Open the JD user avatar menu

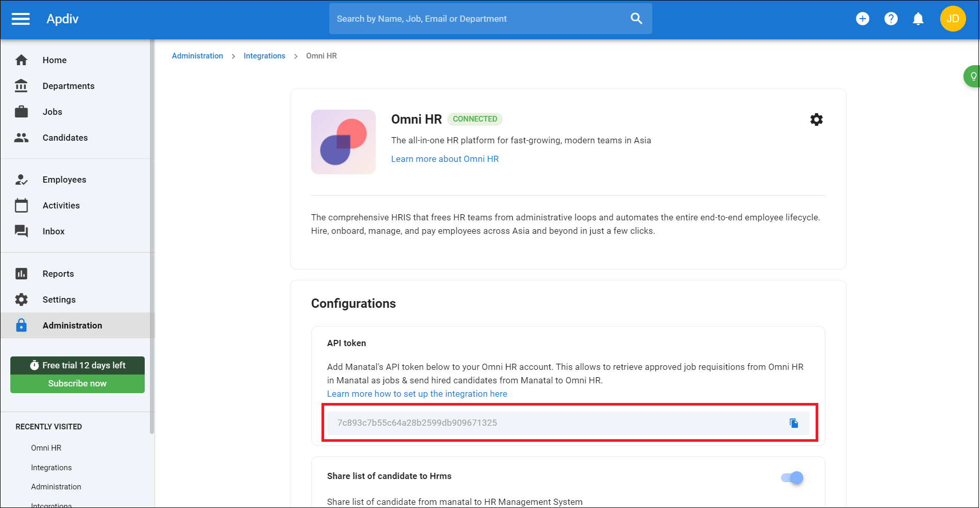pos(953,19)
